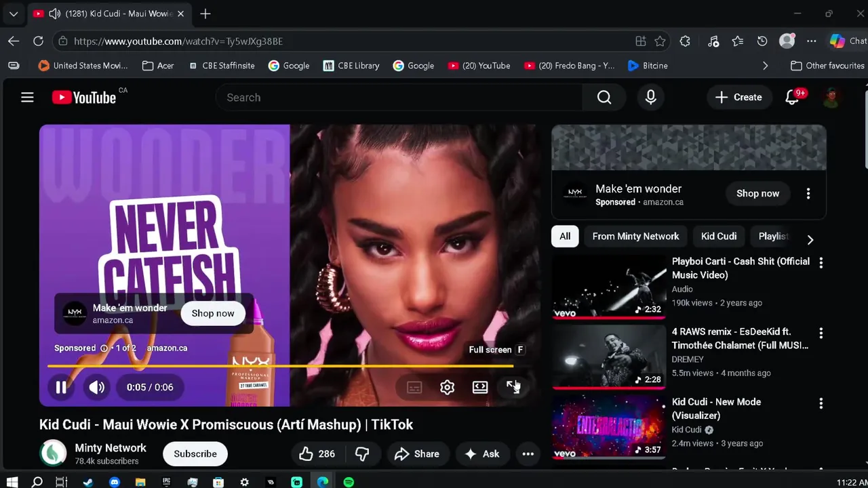
Task: Open YouTube notifications bell
Action: click(792, 98)
